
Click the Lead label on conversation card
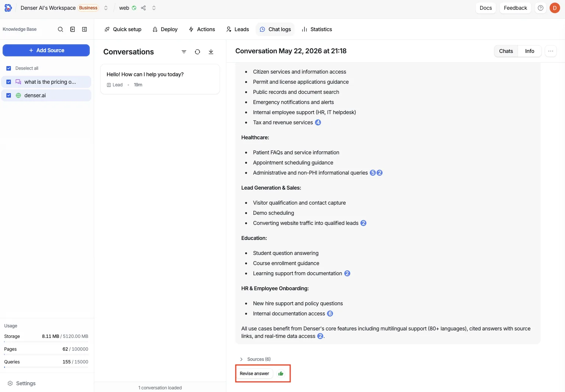pos(115,85)
